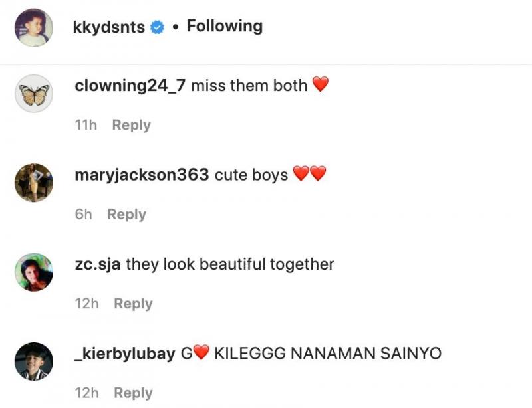Click the red heart in clowning24_7's comment
532x408 pixels.
point(321,85)
